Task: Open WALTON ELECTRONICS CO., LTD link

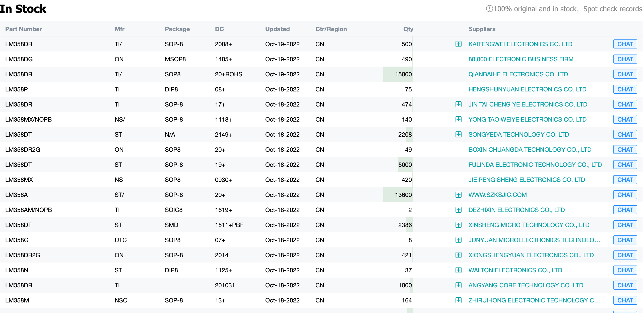Action: tap(515, 270)
